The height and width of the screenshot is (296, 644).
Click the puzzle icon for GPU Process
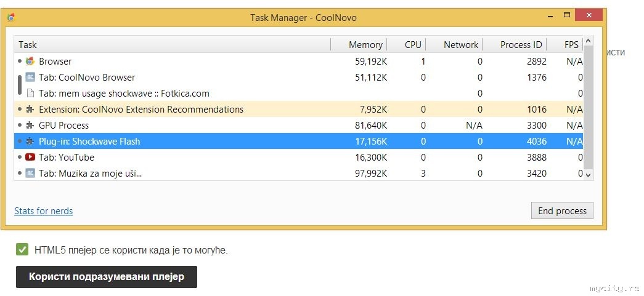[x=30, y=125]
